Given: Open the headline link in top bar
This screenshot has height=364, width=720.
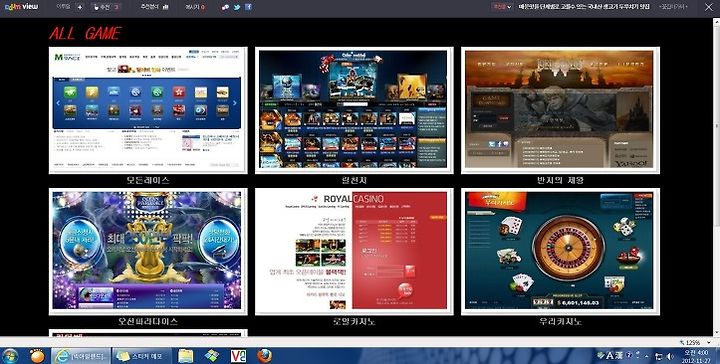Looking at the screenshot, I should pyautogui.click(x=584, y=7).
